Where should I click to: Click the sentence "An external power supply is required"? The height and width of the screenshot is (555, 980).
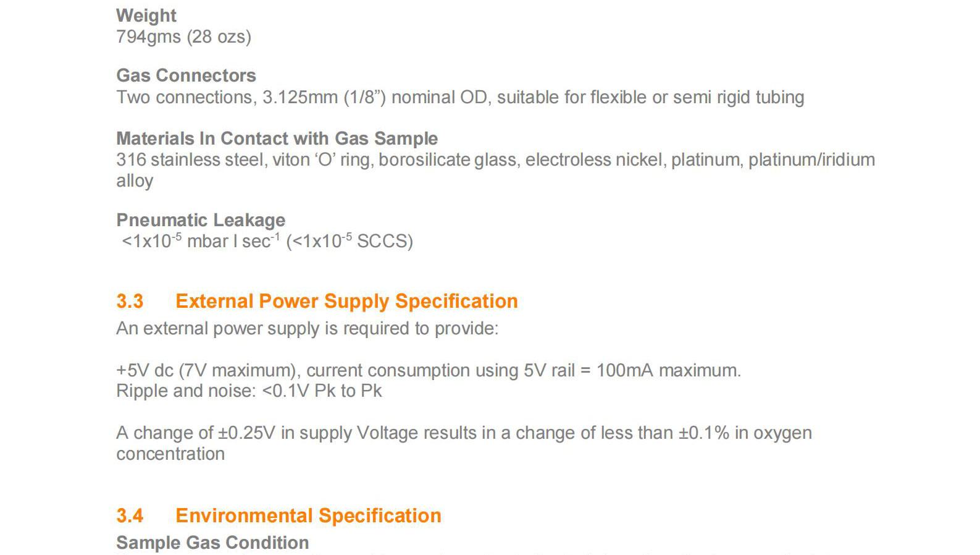pos(307,328)
